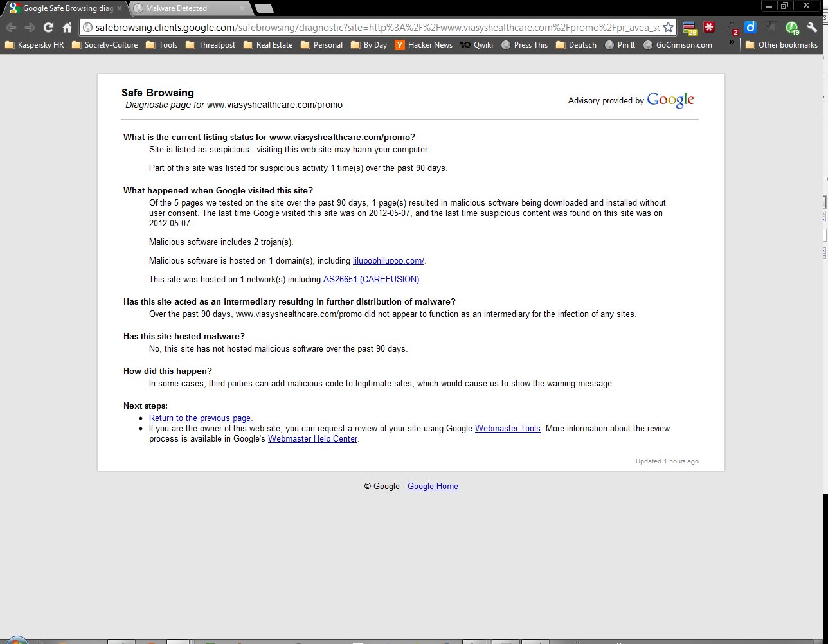Click Return to the previous page link
The height and width of the screenshot is (644, 828).
[201, 418]
